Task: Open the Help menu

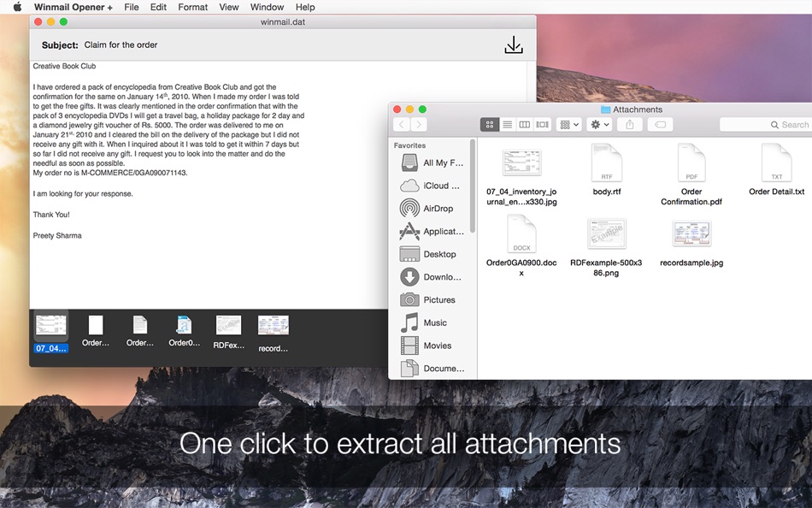Action: 305,7
